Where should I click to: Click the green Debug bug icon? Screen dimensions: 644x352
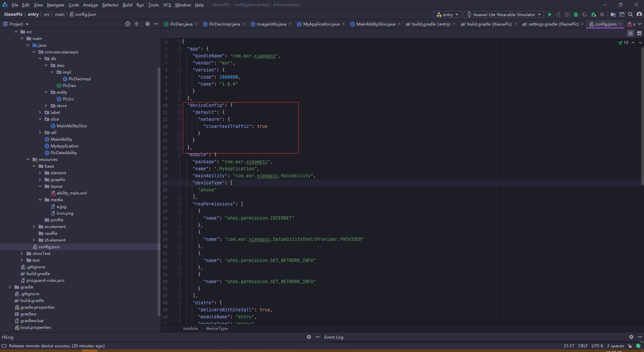point(576,14)
